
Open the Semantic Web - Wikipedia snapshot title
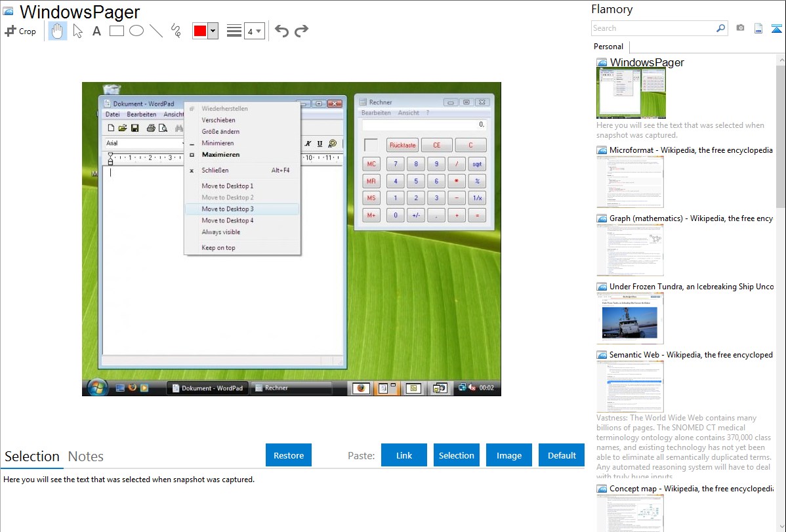point(691,354)
